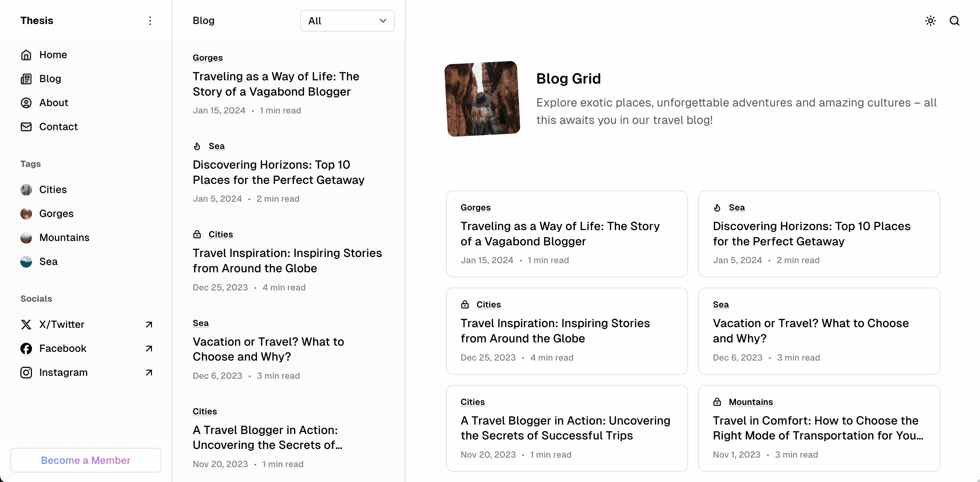Navigate to the About menu item
Screen dimensions: 980x482
54,103
